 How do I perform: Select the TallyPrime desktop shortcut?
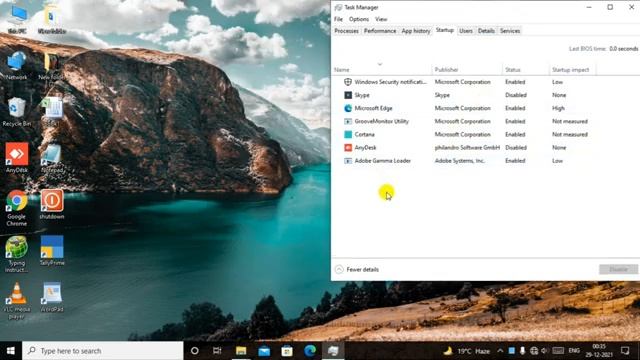pos(52,251)
